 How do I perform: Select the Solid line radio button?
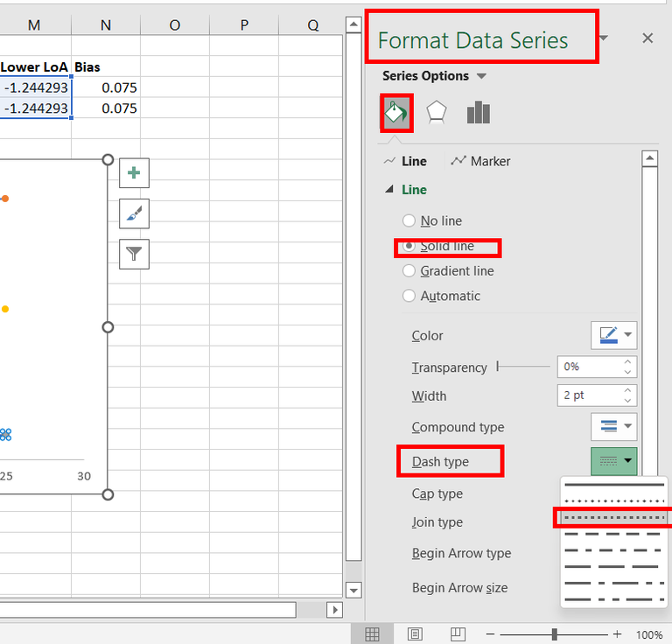point(409,246)
